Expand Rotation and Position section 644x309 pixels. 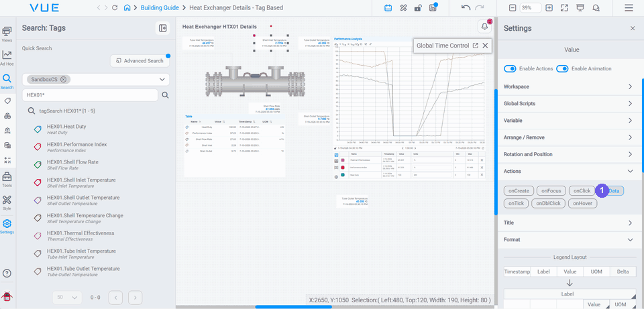[x=570, y=154]
